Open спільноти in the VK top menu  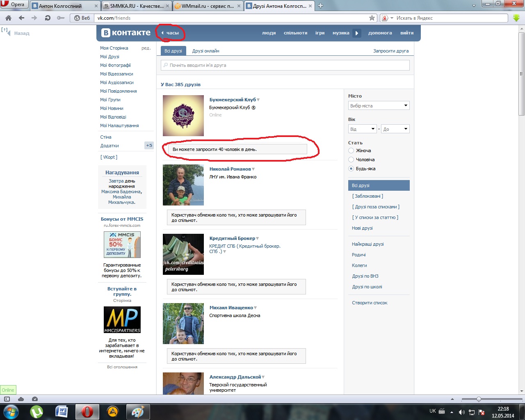[x=296, y=33]
